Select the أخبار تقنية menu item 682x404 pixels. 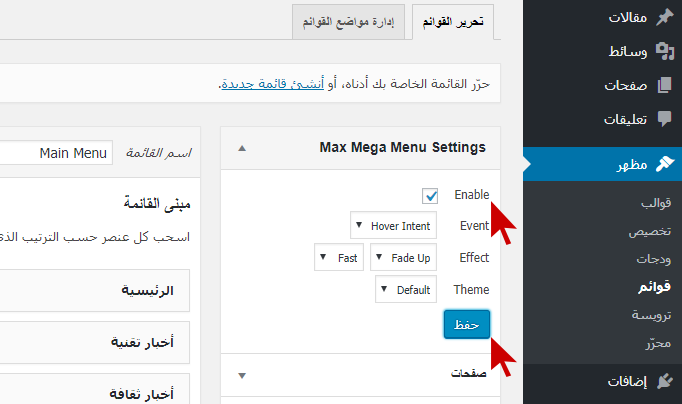click(x=94, y=343)
